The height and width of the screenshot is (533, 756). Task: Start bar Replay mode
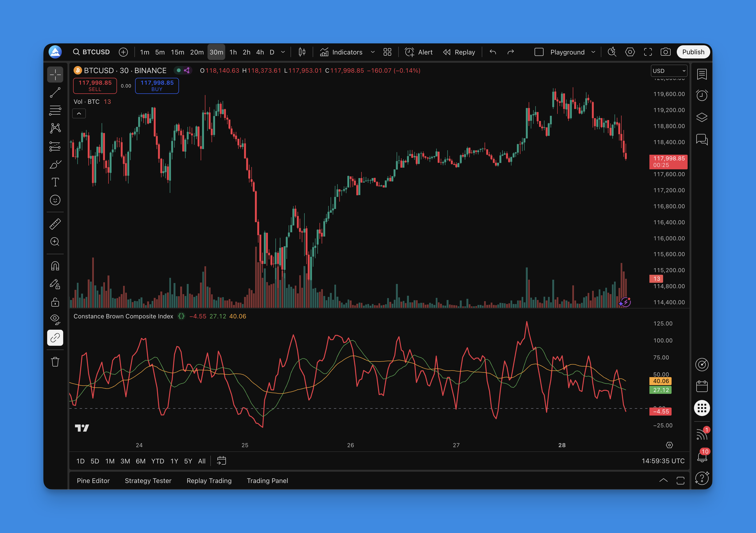tap(459, 52)
